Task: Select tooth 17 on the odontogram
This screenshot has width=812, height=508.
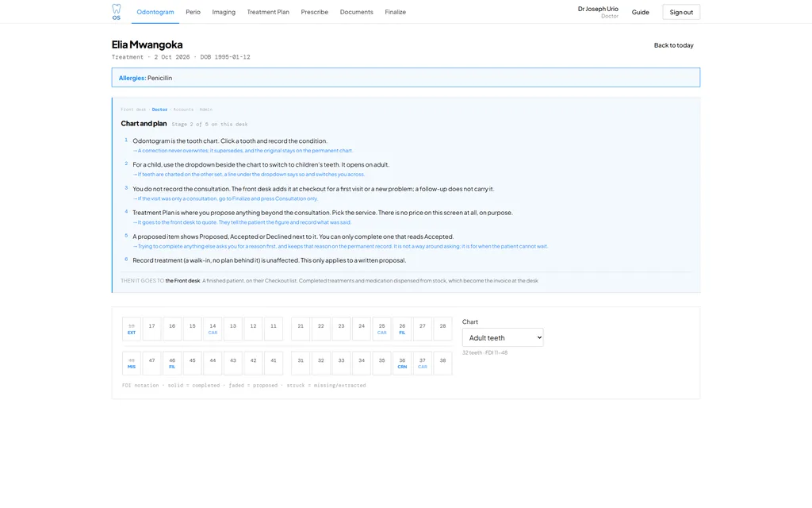Action: (x=151, y=329)
